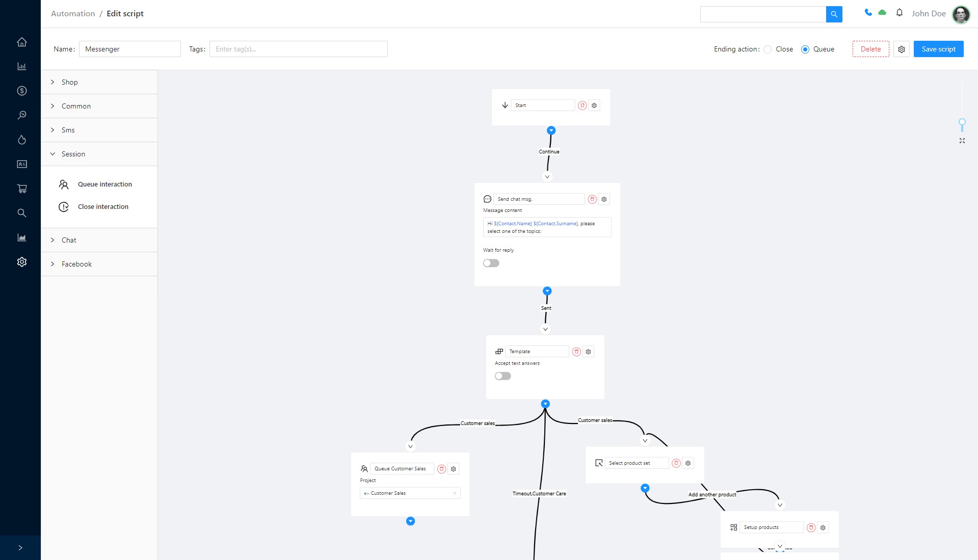Open the dollar billing icon in sidebar
The width and height of the screenshot is (978, 560).
click(x=21, y=91)
